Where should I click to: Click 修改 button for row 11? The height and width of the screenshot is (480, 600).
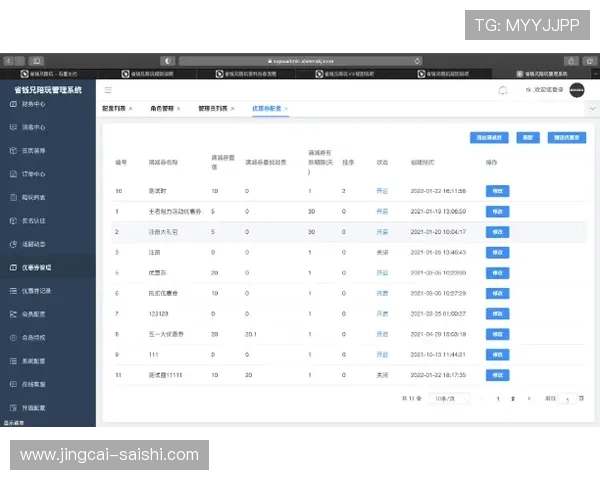click(497, 375)
